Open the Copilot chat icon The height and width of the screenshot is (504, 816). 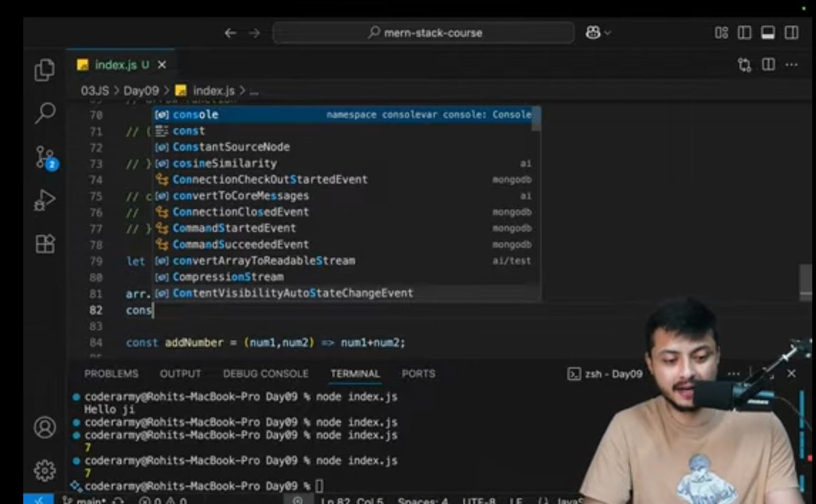point(593,32)
